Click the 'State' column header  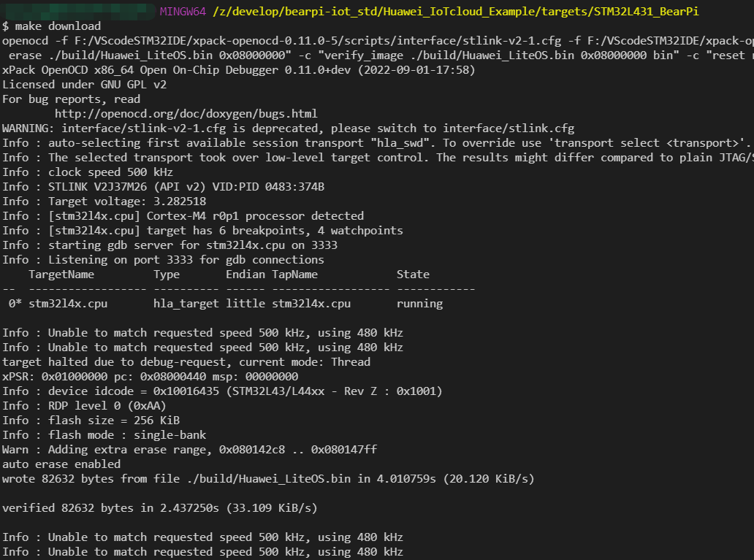pos(413,275)
